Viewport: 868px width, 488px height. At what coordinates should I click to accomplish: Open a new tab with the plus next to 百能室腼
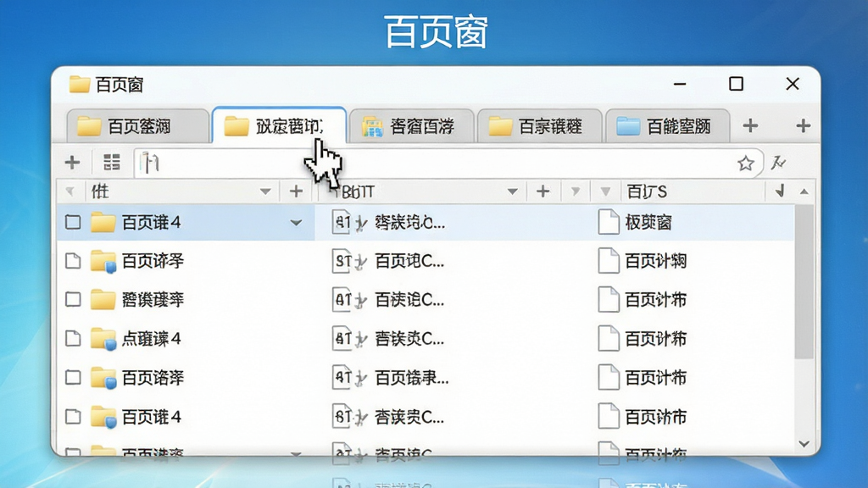750,125
